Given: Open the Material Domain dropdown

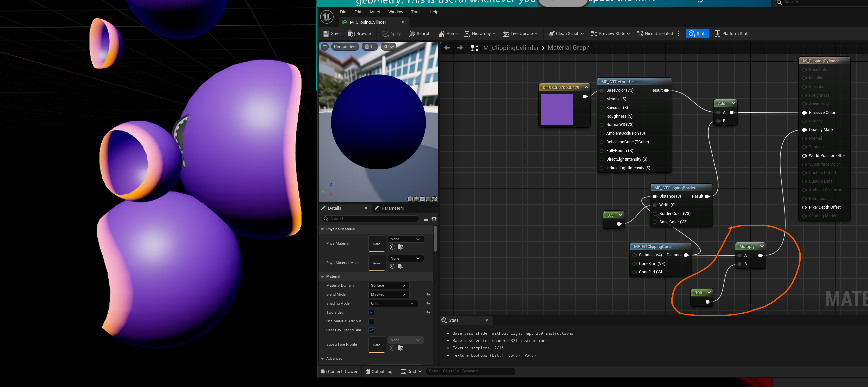Looking at the screenshot, I should tap(388, 285).
